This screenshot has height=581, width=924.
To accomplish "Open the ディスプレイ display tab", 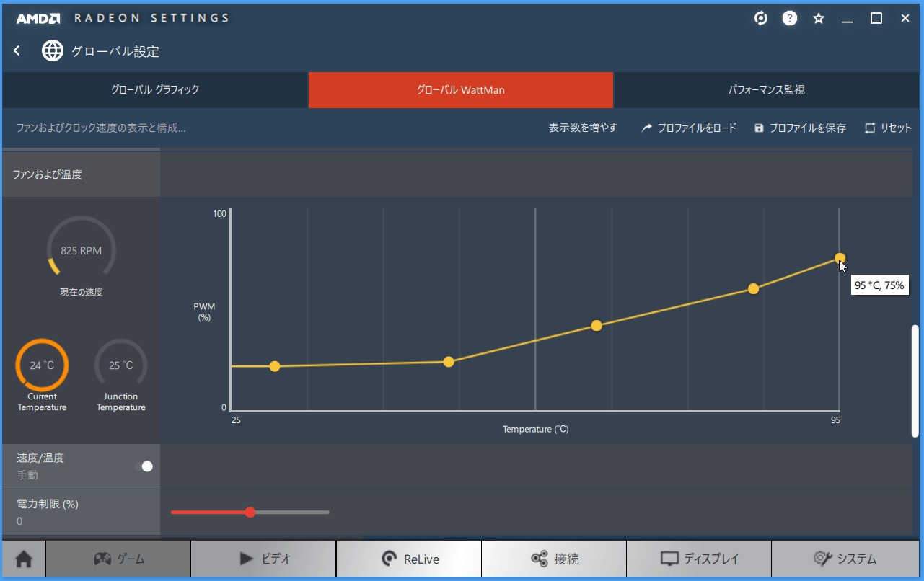I will [699, 559].
